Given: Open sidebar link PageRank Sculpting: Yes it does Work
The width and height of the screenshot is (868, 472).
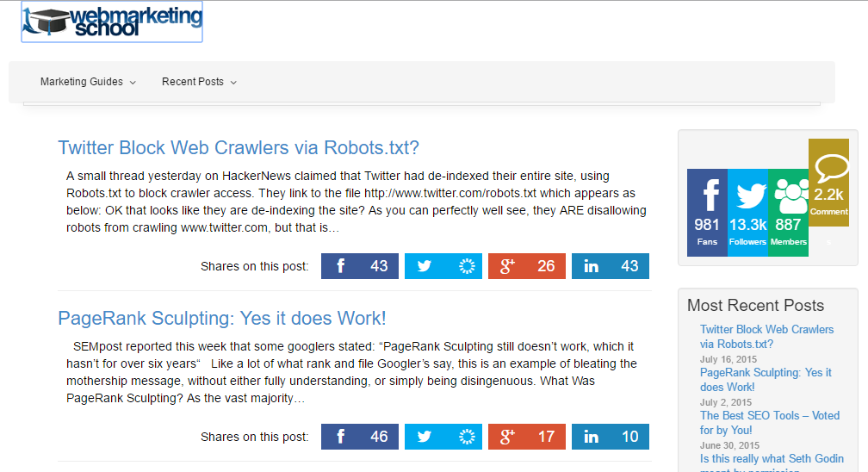Looking at the screenshot, I should 766,380.
